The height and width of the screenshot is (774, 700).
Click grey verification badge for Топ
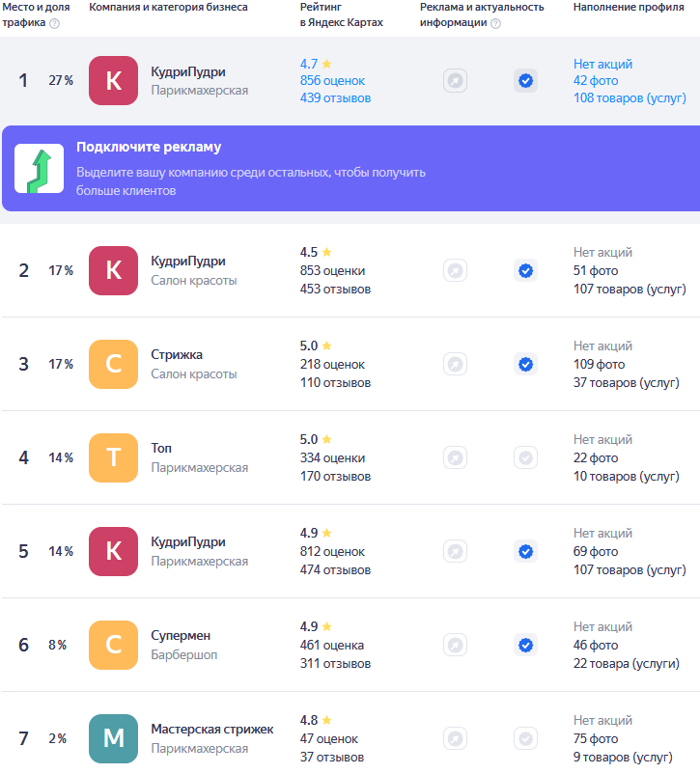click(525, 457)
